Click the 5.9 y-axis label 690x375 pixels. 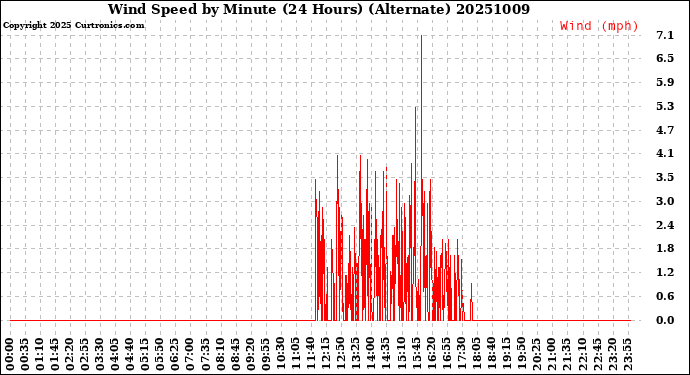pos(665,82)
